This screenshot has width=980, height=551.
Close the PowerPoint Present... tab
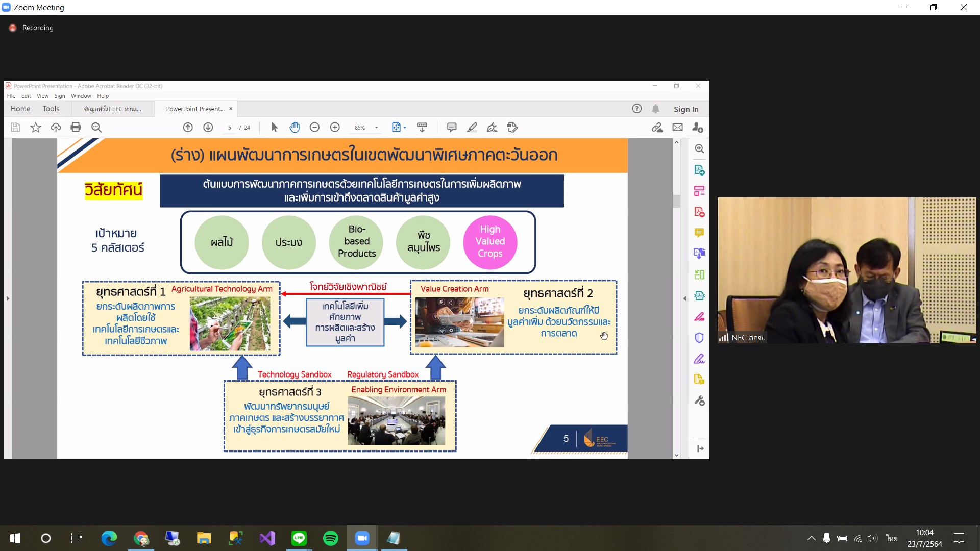click(231, 109)
